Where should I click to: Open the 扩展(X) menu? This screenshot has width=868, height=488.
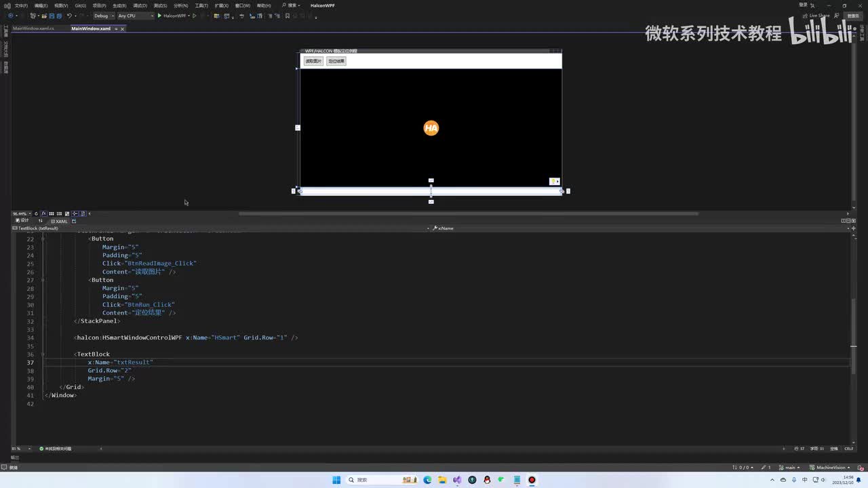click(x=222, y=5)
